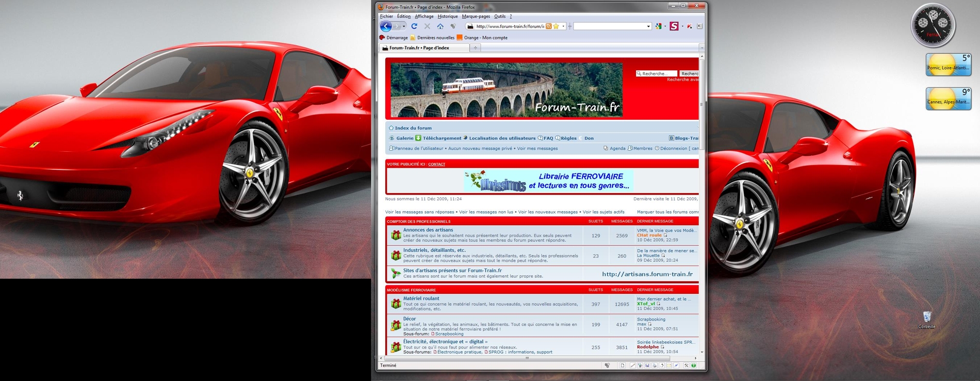Open the dropdown arrow beside Google icon
980x381 pixels.
tap(665, 26)
